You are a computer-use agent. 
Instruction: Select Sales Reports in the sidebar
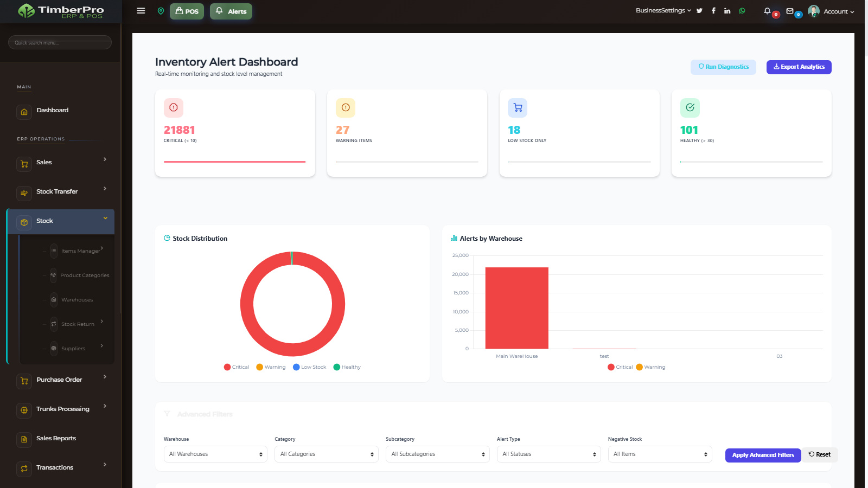(56, 438)
